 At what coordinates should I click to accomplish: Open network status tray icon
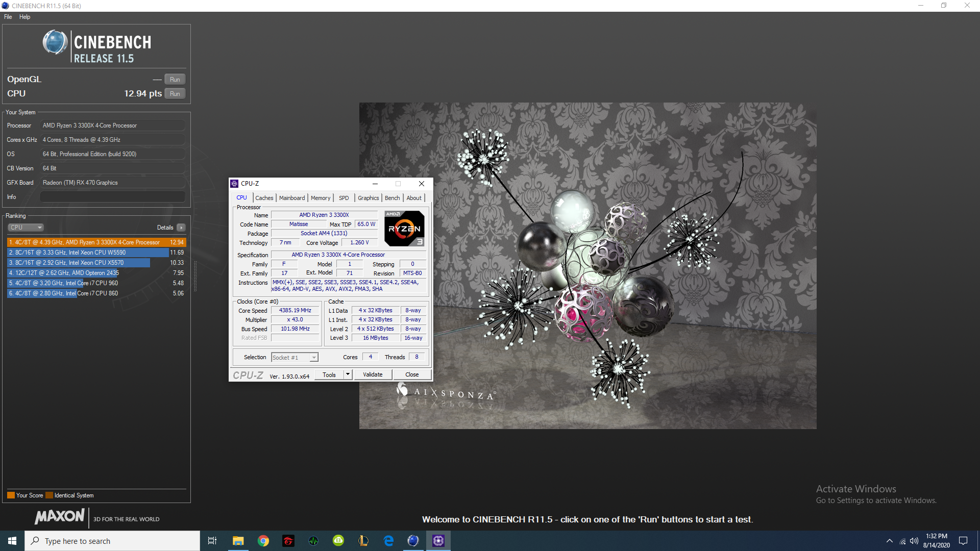click(x=902, y=541)
